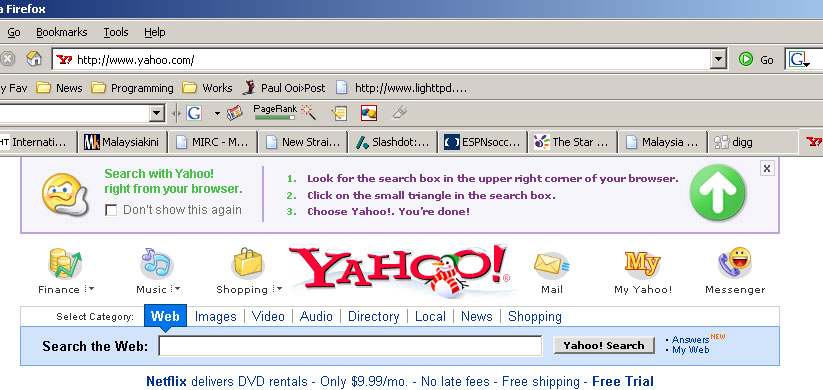This screenshot has height=390, width=823.
Task: Open the Bookmarks menu
Action: click(x=61, y=32)
